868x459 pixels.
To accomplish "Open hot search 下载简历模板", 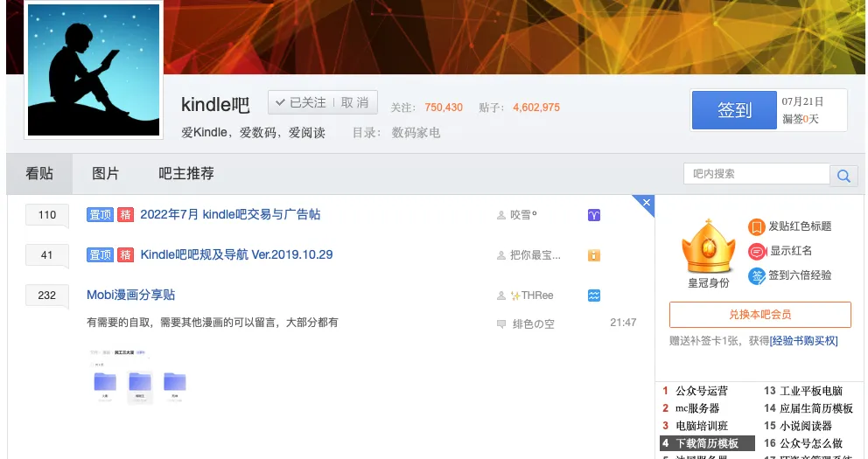I will pos(707,443).
